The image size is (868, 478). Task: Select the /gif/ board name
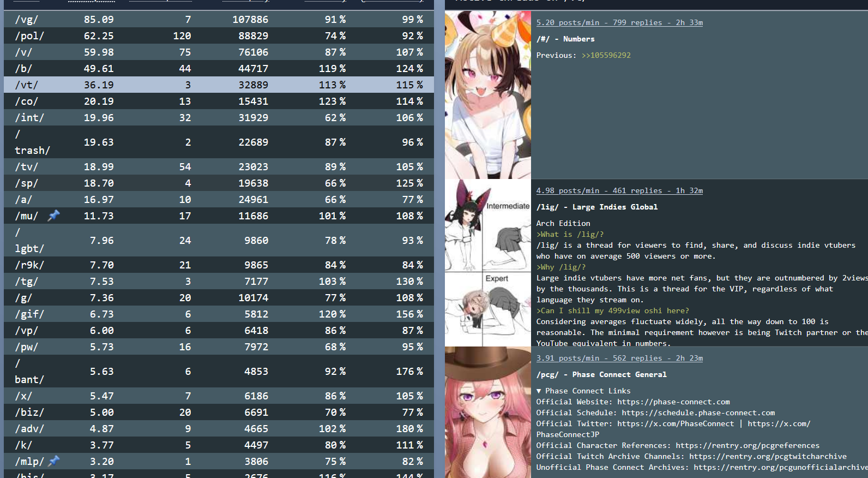pos(29,314)
